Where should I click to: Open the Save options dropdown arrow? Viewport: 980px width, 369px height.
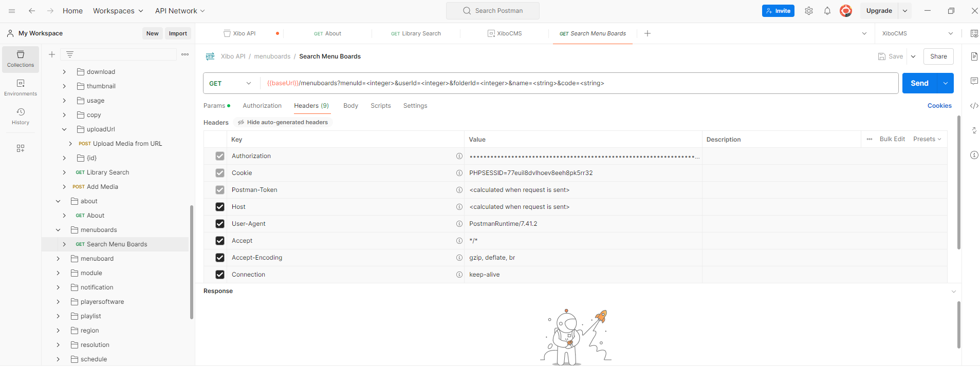pyautogui.click(x=913, y=56)
